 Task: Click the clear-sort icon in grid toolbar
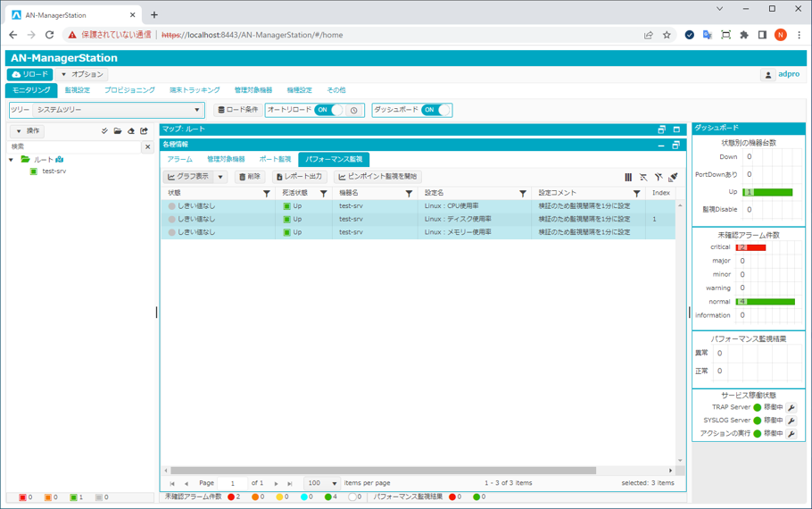(643, 178)
